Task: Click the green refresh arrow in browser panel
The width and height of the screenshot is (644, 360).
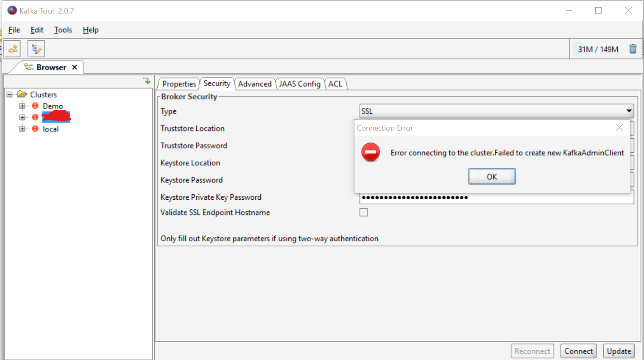Action: point(147,81)
